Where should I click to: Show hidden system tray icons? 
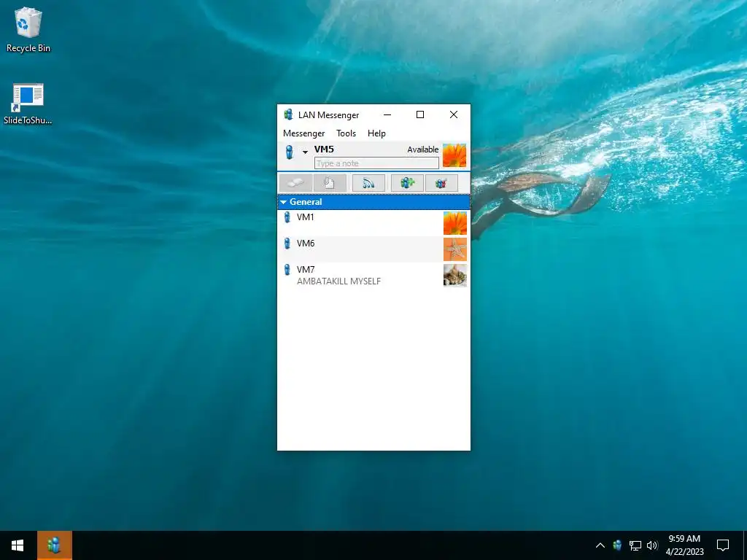click(600, 545)
